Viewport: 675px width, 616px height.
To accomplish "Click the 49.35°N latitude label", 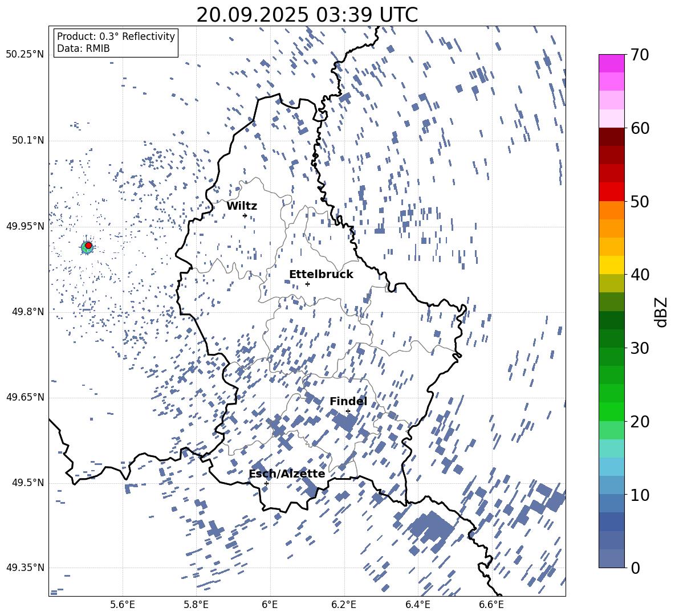I will click(x=25, y=568).
